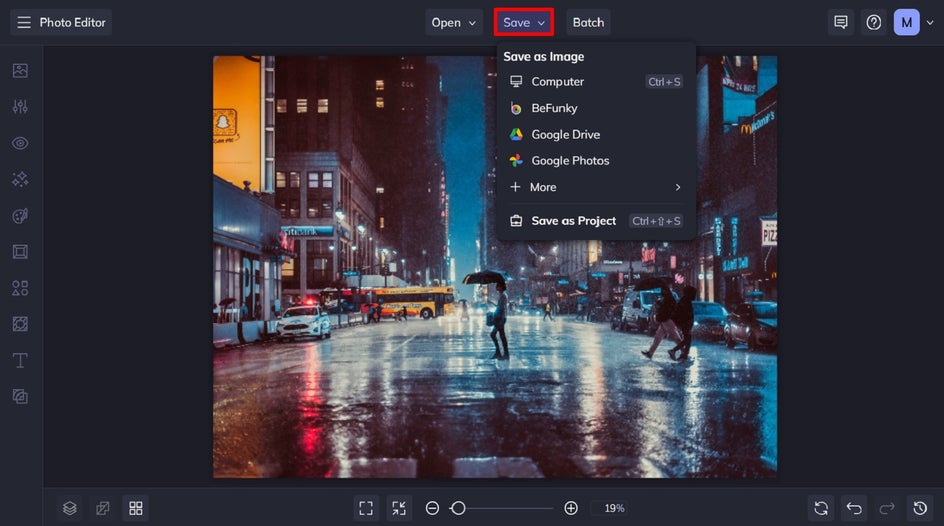Click the zoom slider handle
Image resolution: width=944 pixels, height=526 pixels.
[458, 508]
